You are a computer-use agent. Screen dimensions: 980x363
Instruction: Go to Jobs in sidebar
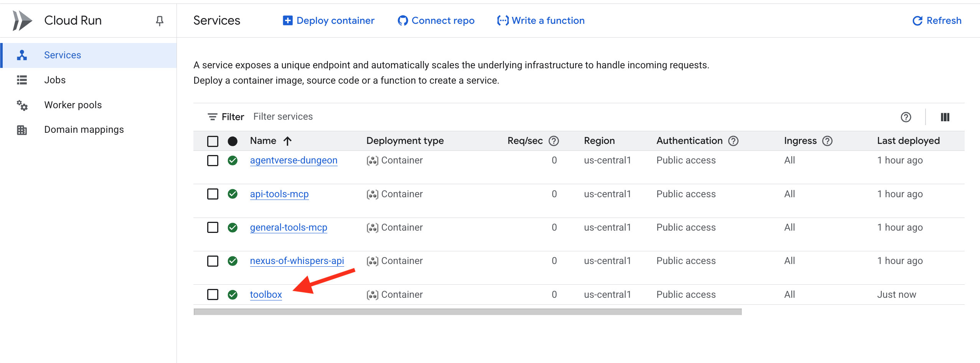[x=55, y=80]
